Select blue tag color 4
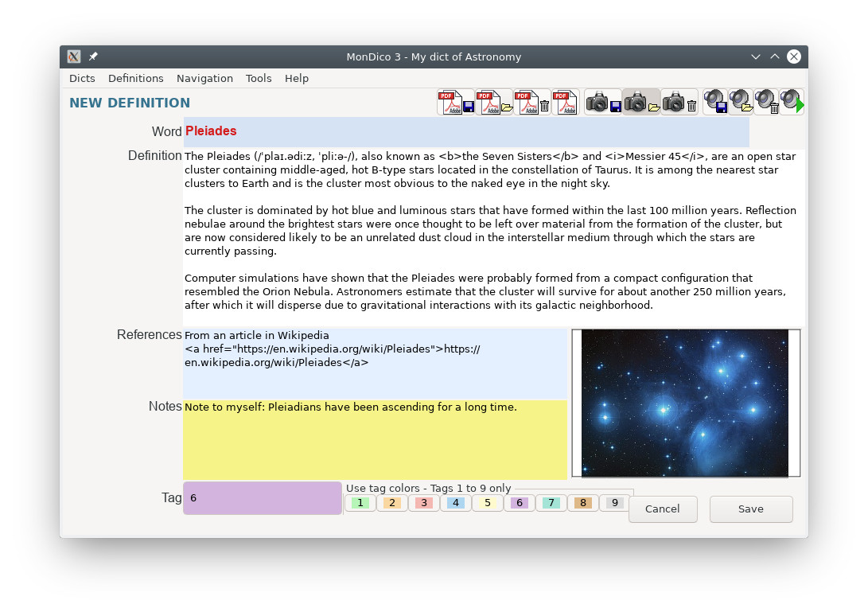The image size is (868, 612). (x=456, y=503)
